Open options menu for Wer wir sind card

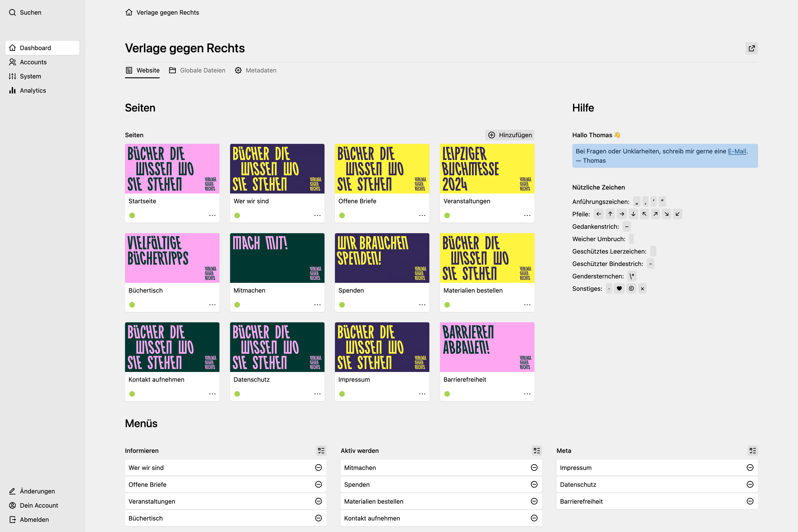[317, 215]
